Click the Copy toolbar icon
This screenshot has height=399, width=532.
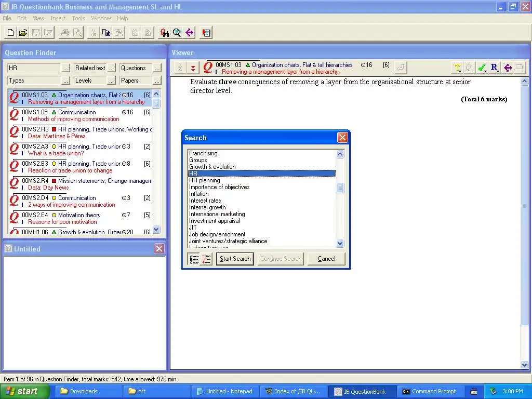pos(106,33)
